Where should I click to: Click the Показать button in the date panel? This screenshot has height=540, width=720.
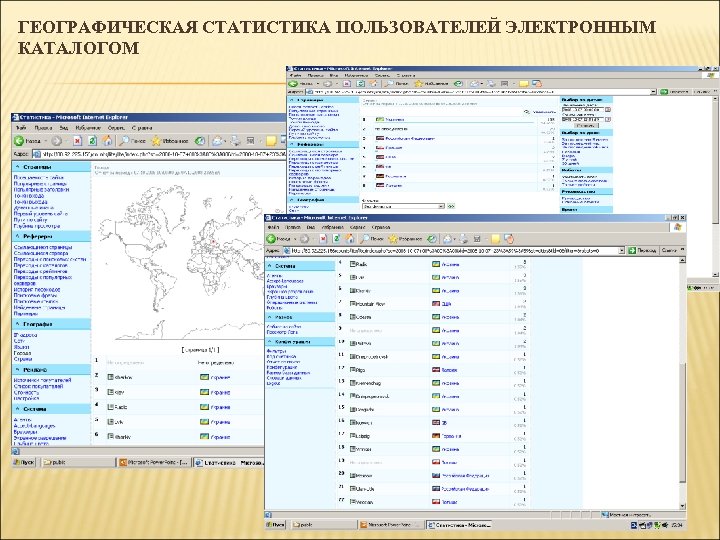point(586,125)
